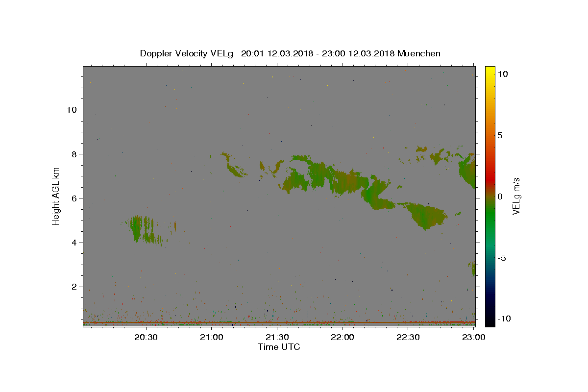
Task: Click the cloud echo at 23:00 near 7 km
Action: [468, 171]
